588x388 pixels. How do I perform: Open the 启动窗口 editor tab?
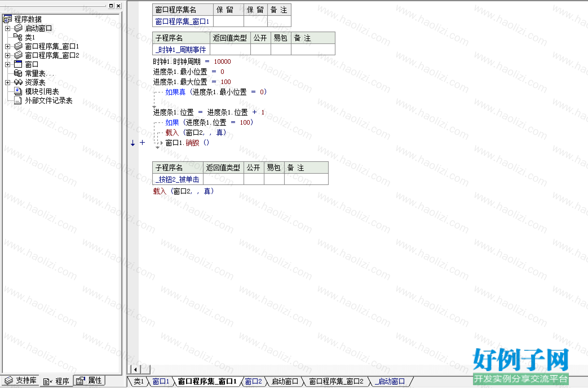[285, 382]
